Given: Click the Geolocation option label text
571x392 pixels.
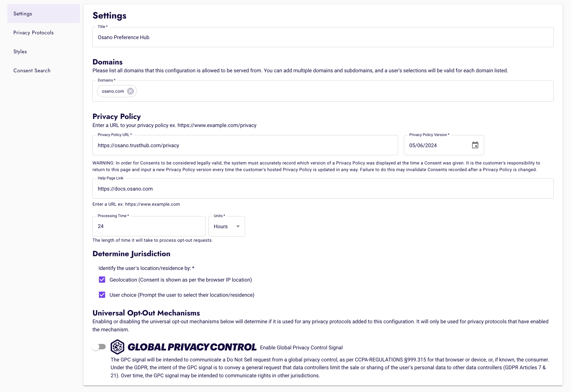Looking at the screenshot, I should [x=181, y=280].
